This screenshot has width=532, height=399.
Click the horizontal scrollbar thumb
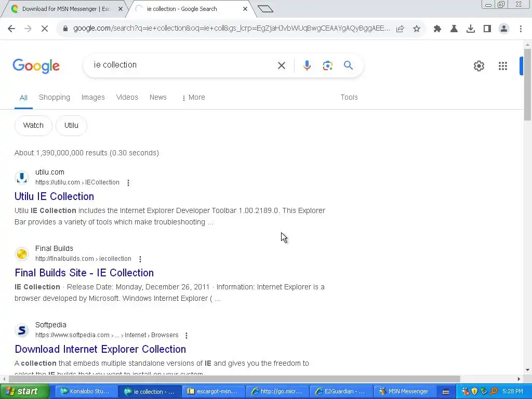(x=234, y=379)
